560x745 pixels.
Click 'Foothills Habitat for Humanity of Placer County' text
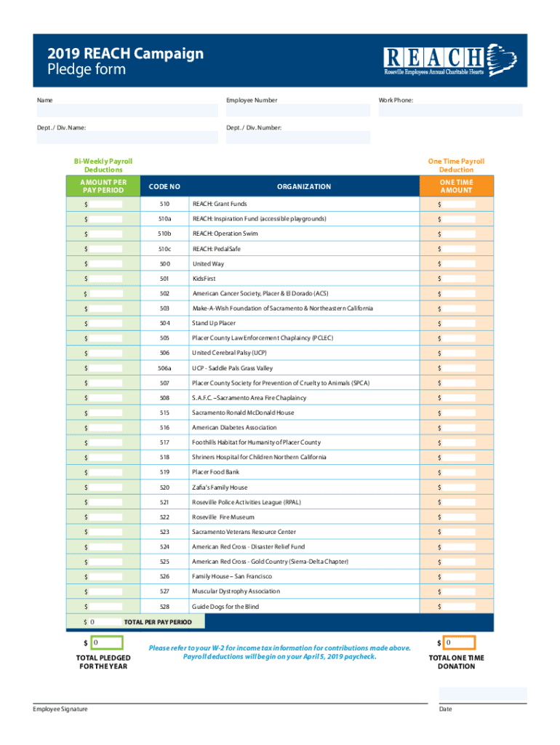pos(257,443)
